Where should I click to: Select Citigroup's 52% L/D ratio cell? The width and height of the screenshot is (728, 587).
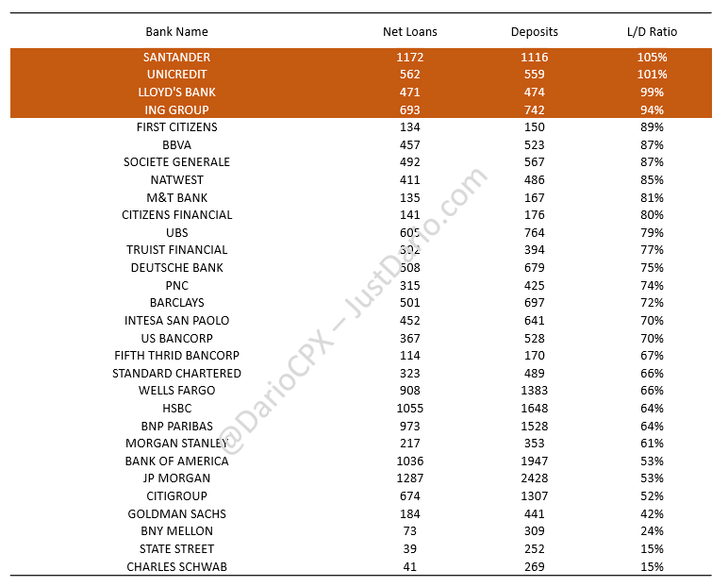[652, 496]
